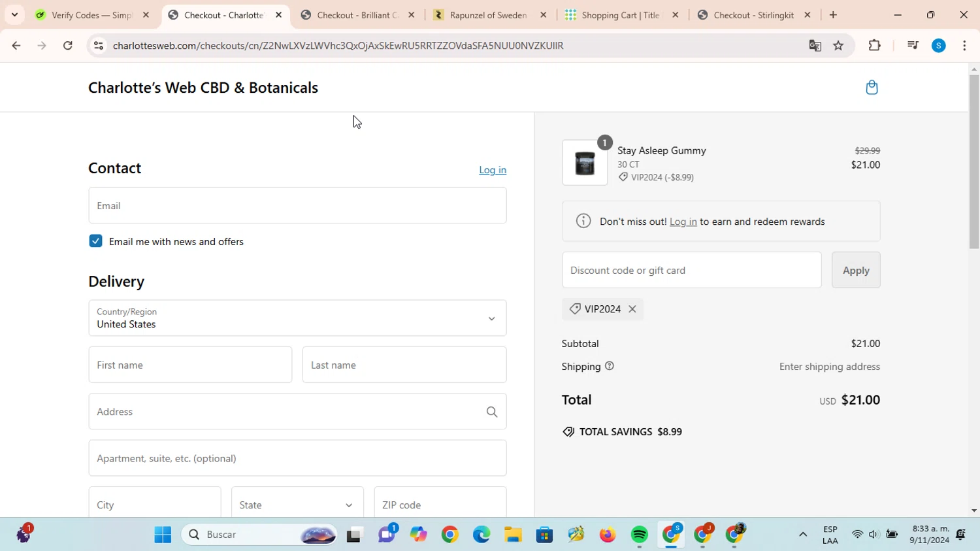Open the volume control in system tray
Viewport: 980px width, 551px height.
[x=874, y=535]
